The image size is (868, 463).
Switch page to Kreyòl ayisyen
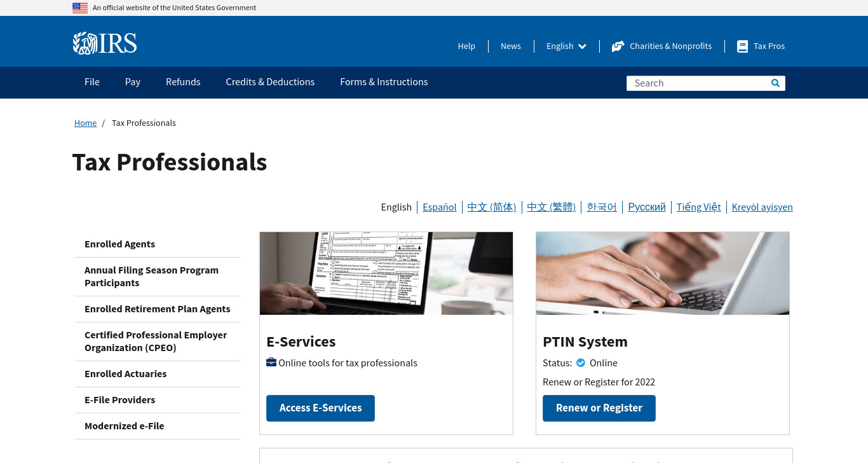762,207
